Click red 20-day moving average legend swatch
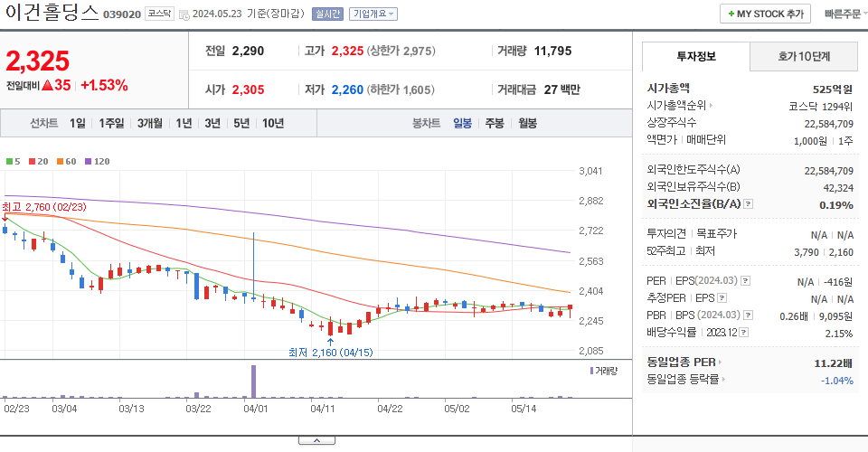The width and height of the screenshot is (868, 452). [x=33, y=162]
